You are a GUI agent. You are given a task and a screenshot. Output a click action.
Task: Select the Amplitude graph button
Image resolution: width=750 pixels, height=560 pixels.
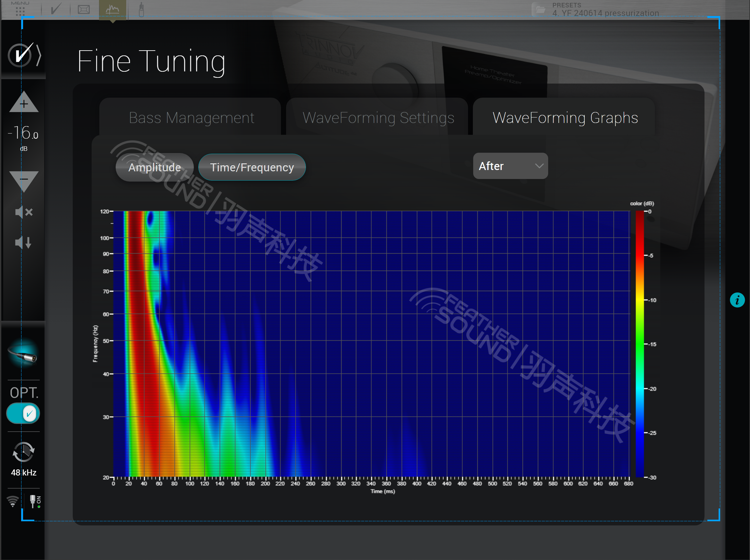point(155,167)
